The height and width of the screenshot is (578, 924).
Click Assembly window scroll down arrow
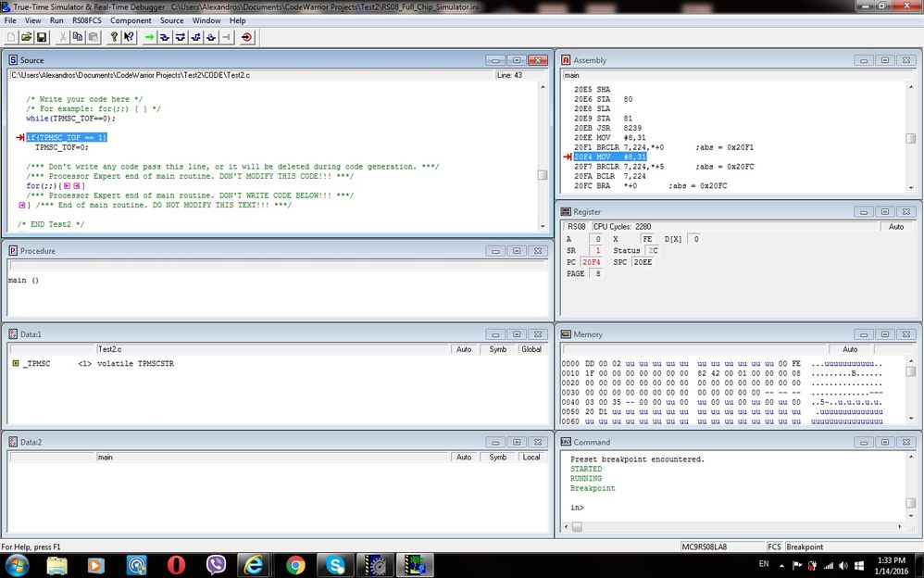[x=911, y=187]
